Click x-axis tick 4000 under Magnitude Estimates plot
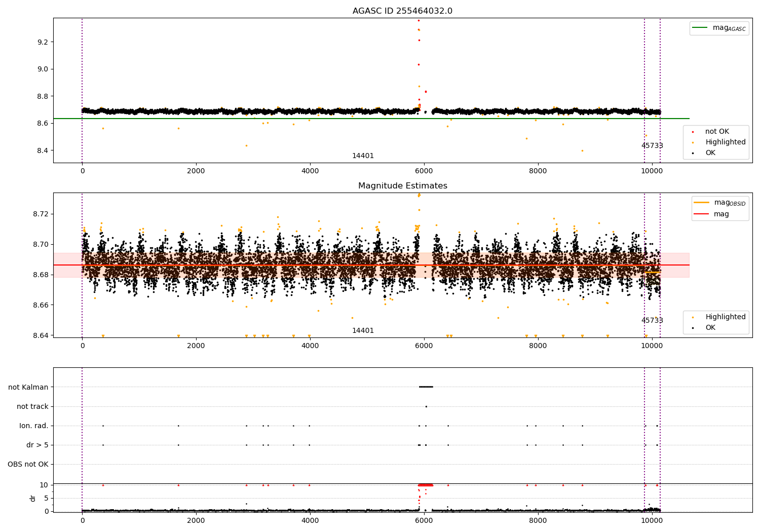Viewport: 760px width, 532px height. point(310,346)
